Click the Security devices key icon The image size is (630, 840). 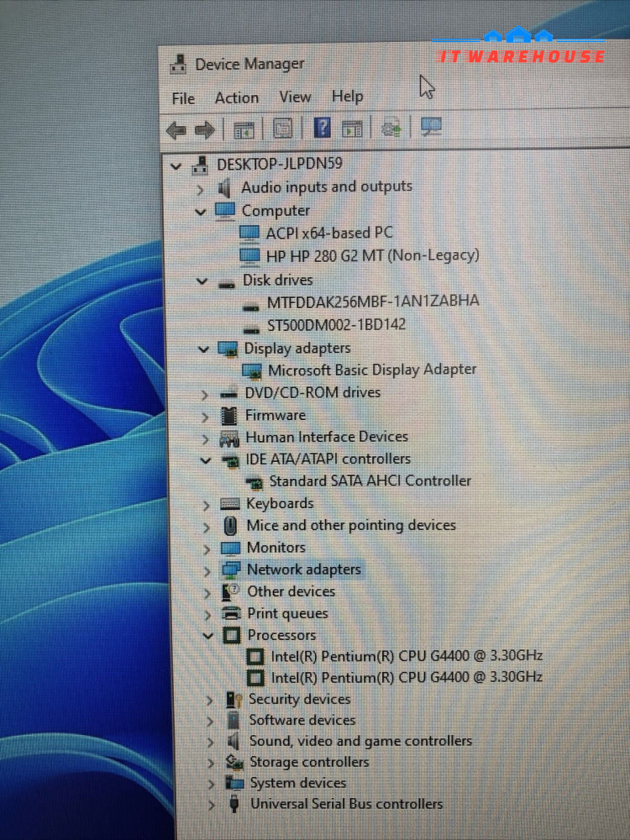(234, 700)
